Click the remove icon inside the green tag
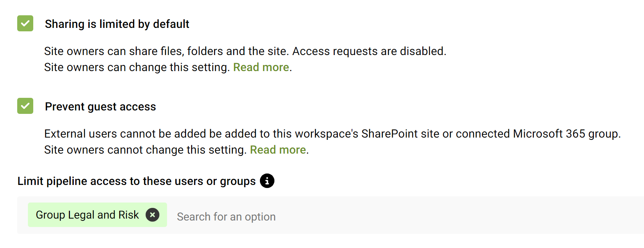644x248 pixels. click(152, 215)
